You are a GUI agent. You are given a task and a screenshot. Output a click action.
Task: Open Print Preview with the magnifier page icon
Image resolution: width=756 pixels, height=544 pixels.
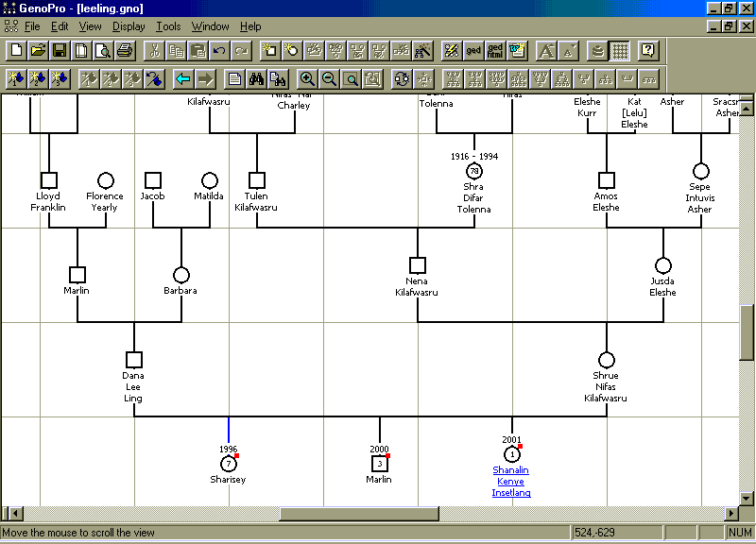pyautogui.click(x=103, y=51)
